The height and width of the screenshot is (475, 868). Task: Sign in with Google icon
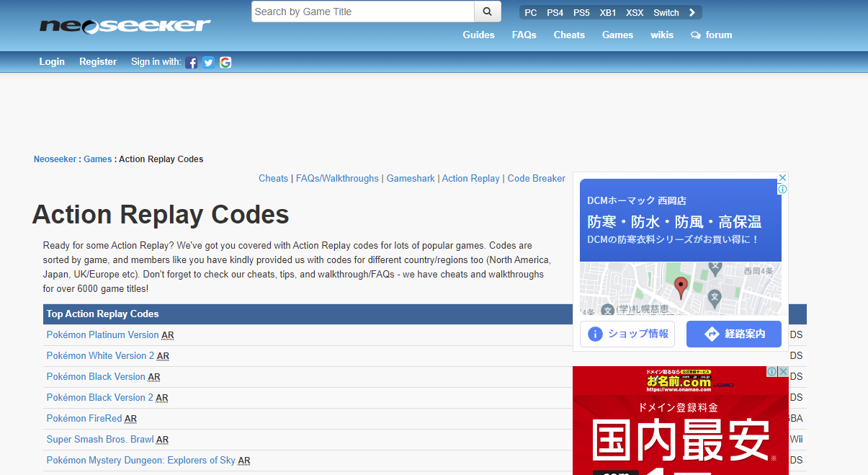[x=225, y=63]
